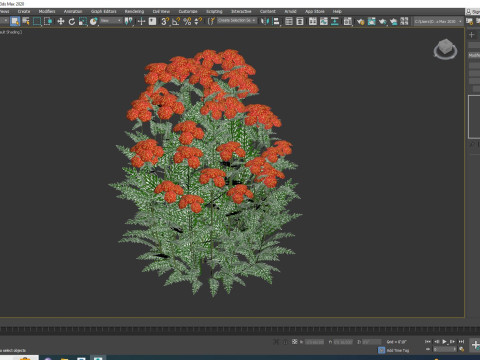Activate the Select Object tool
The height and width of the screenshot is (360, 480).
tap(15, 21)
